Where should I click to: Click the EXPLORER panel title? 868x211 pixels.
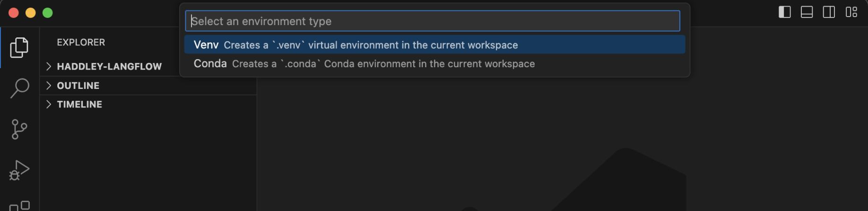point(81,43)
